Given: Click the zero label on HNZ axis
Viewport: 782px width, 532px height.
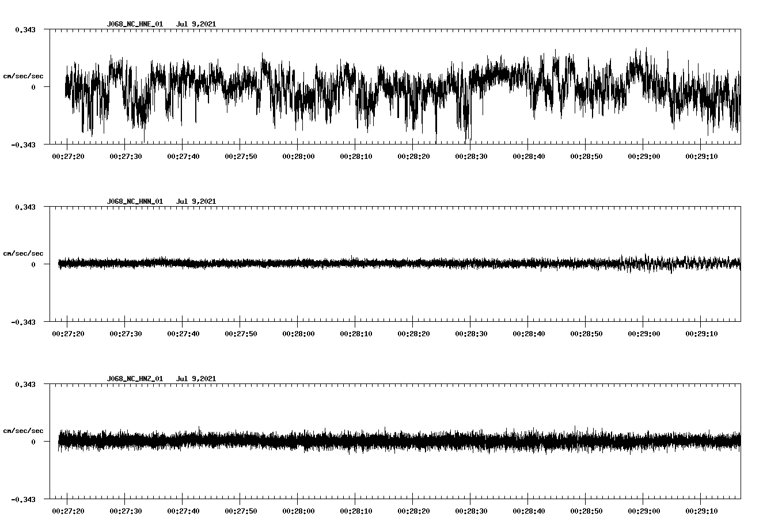Looking at the screenshot, I should [x=33, y=442].
